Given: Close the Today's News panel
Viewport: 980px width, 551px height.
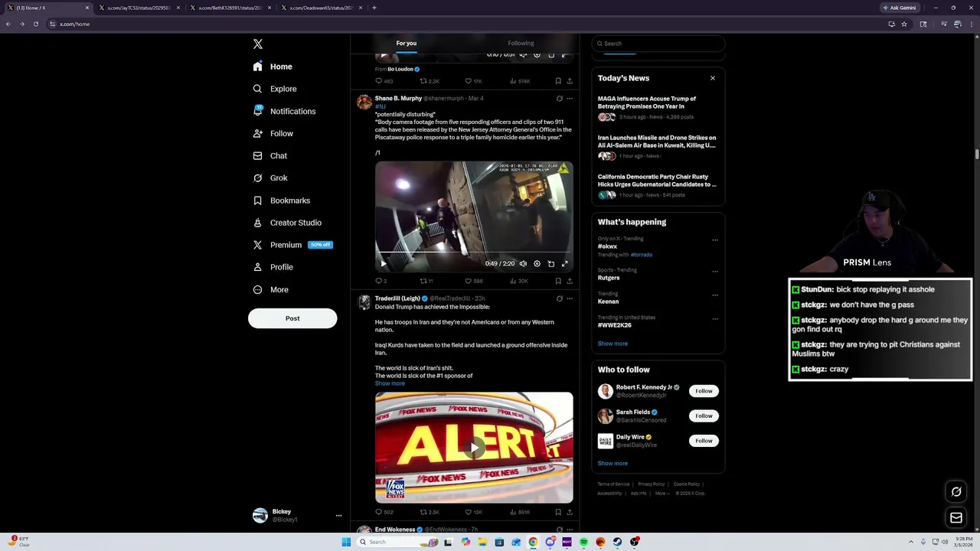Looking at the screenshot, I should 712,78.
